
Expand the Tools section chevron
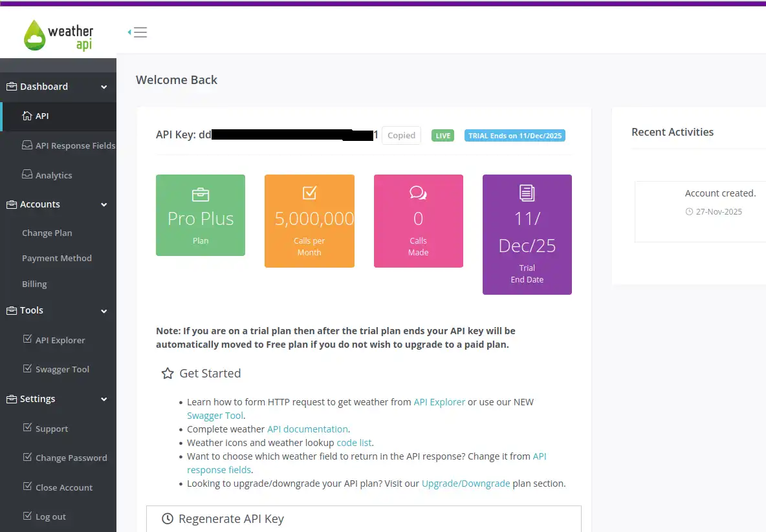click(104, 311)
